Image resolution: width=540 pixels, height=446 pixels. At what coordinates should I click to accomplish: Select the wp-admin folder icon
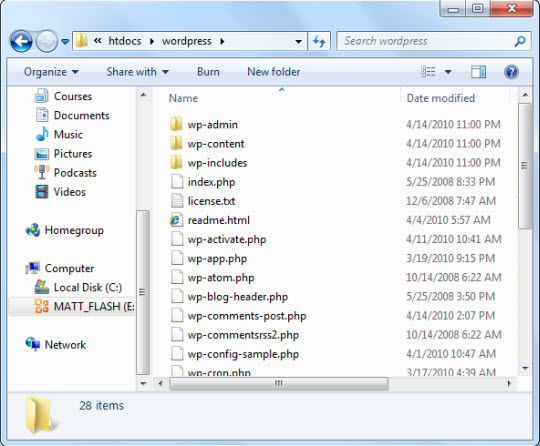(x=176, y=124)
